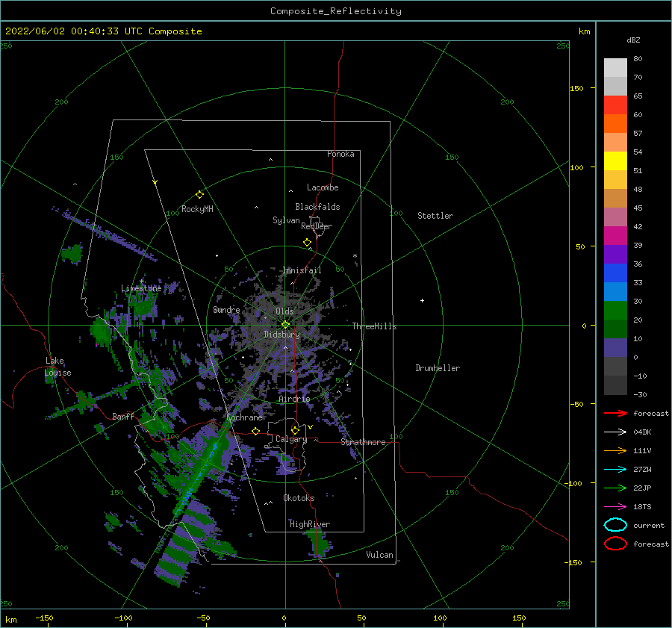Click the Cochrane label
672x628 pixels.
click(x=244, y=417)
